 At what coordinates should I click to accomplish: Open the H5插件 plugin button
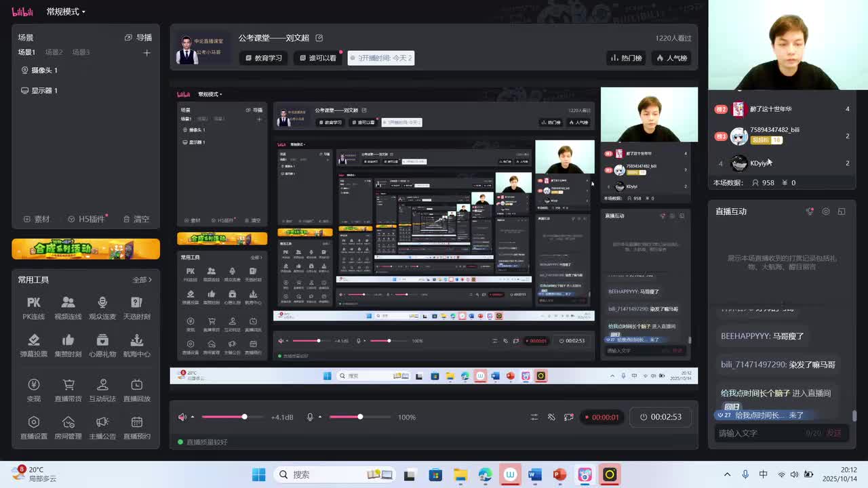tap(87, 219)
